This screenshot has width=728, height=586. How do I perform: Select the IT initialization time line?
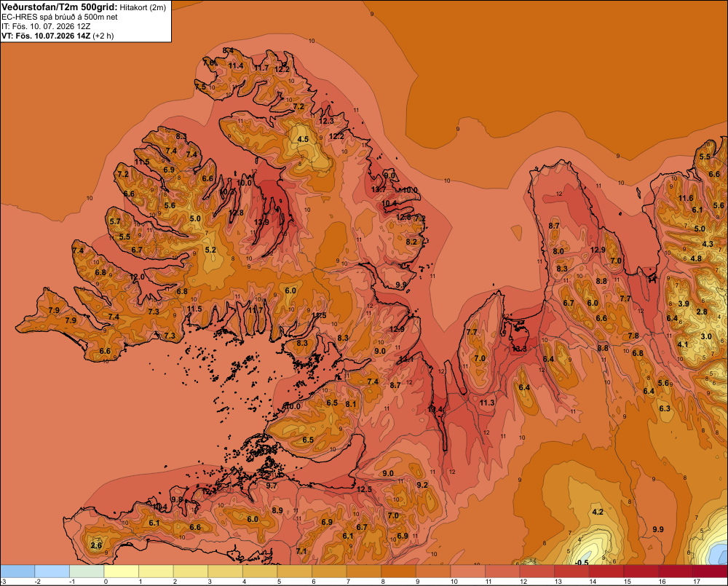(46, 26)
